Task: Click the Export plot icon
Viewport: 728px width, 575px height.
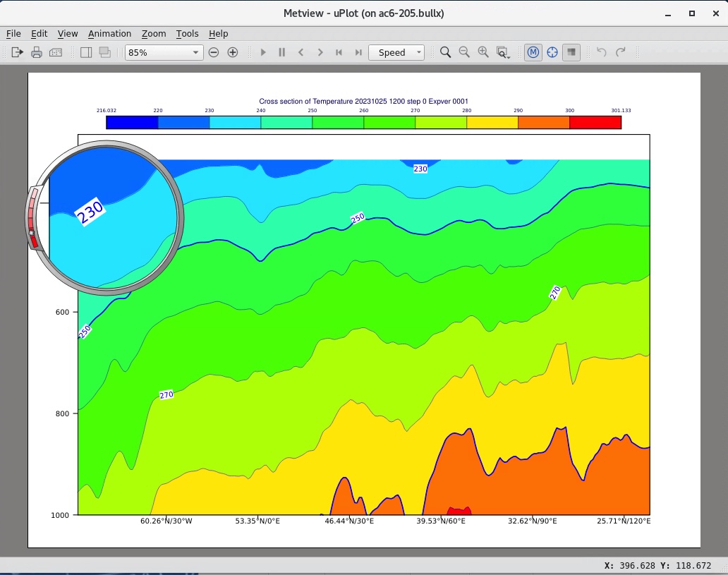Action: [x=17, y=52]
